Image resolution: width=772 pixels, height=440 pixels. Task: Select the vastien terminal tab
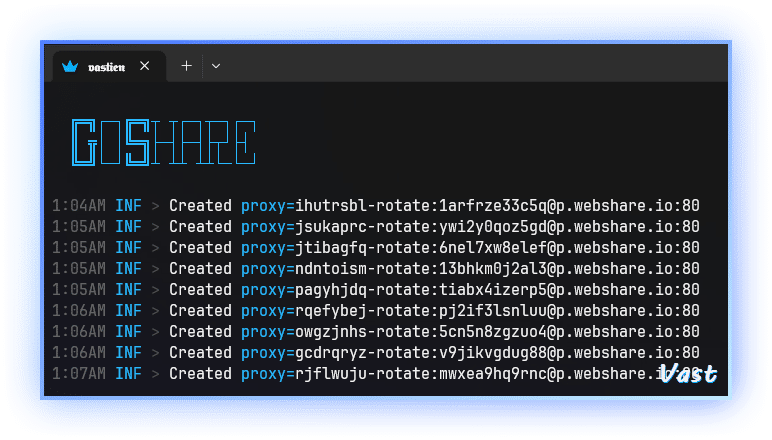pos(109,66)
